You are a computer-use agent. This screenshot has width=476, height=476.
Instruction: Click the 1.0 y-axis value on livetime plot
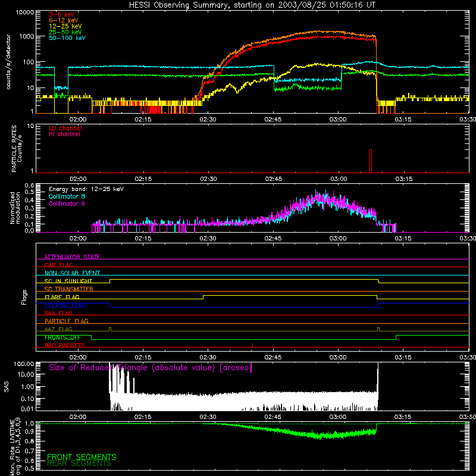tap(29, 424)
